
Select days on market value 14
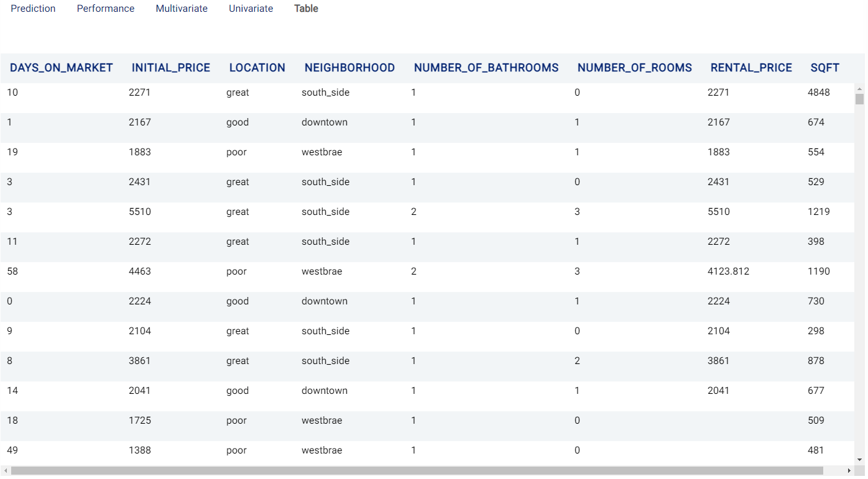(12, 391)
